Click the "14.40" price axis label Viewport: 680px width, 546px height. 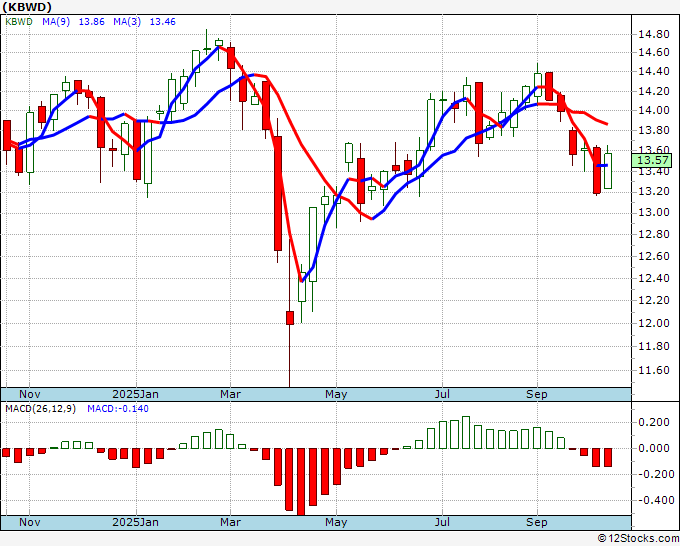click(x=654, y=72)
